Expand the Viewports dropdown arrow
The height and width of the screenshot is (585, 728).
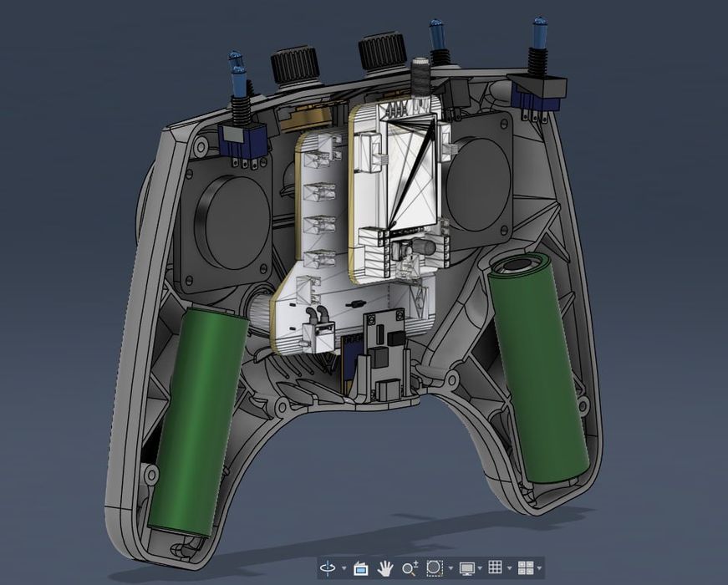pyautogui.click(x=539, y=568)
